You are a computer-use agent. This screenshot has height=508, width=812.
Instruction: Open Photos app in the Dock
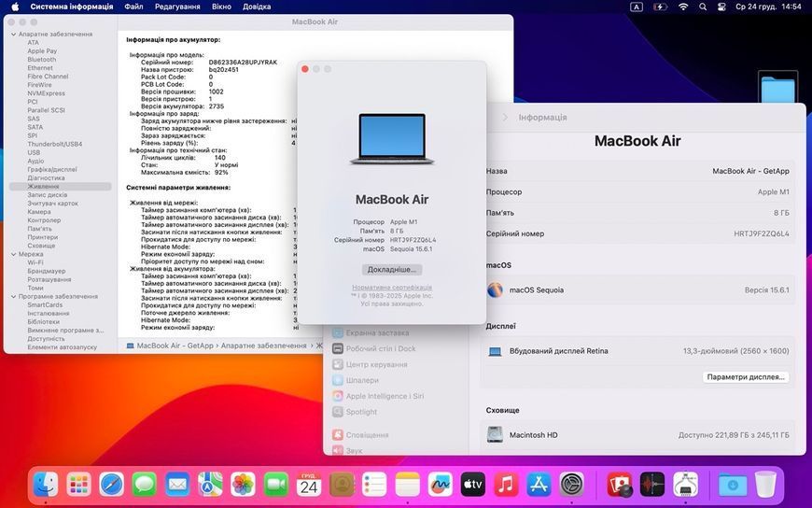coord(243,486)
